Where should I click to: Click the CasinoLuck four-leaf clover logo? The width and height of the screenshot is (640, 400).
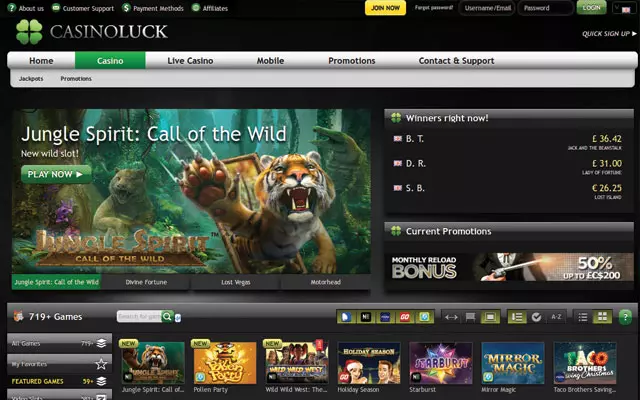click(29, 31)
